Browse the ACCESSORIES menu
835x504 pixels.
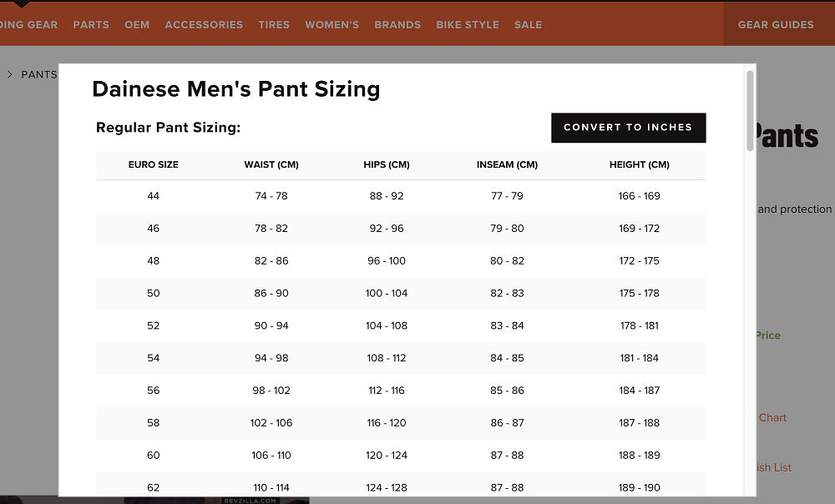(204, 24)
